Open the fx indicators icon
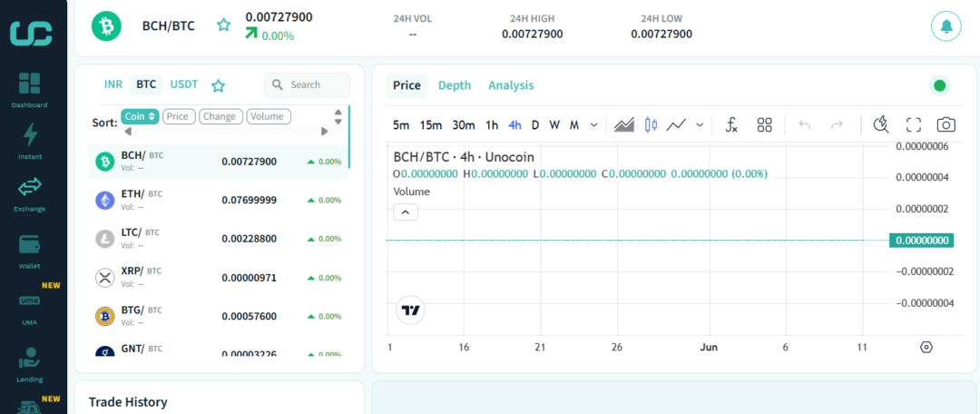The image size is (980, 414). tap(731, 125)
